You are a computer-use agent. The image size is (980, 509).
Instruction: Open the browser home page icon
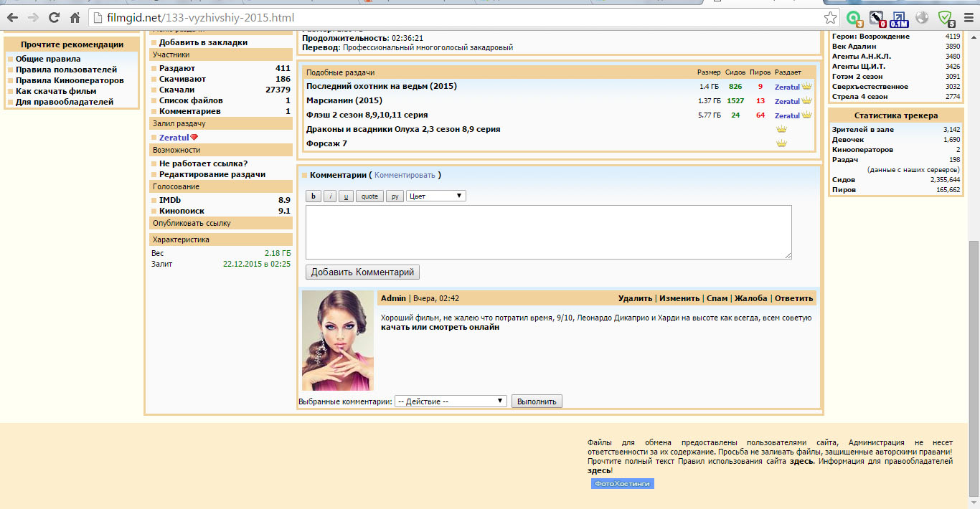click(75, 17)
